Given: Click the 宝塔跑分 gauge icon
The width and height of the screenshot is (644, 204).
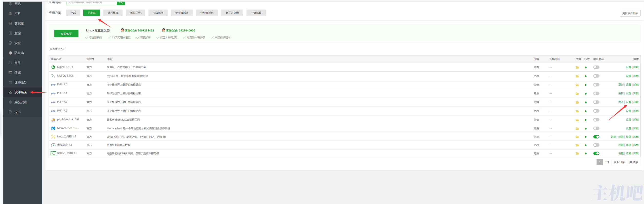Looking at the screenshot, I should pyautogui.click(x=53, y=145).
